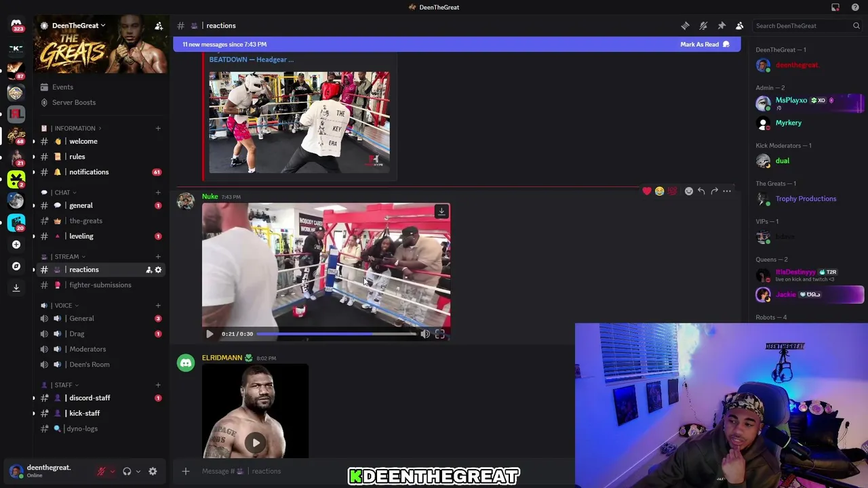The image size is (868, 488).
Task: Open Pinned Messages icon
Action: click(x=722, y=26)
